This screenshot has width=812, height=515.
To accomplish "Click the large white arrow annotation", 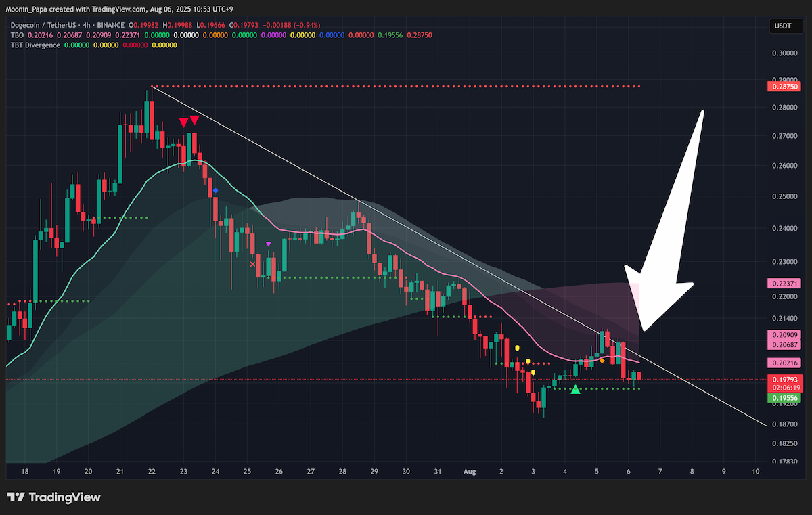I will pos(665,223).
